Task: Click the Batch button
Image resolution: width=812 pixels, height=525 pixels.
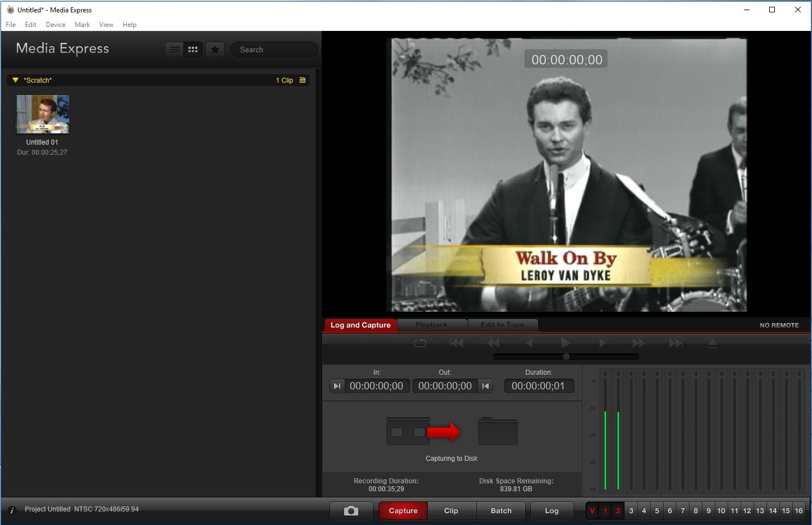Action: point(501,511)
